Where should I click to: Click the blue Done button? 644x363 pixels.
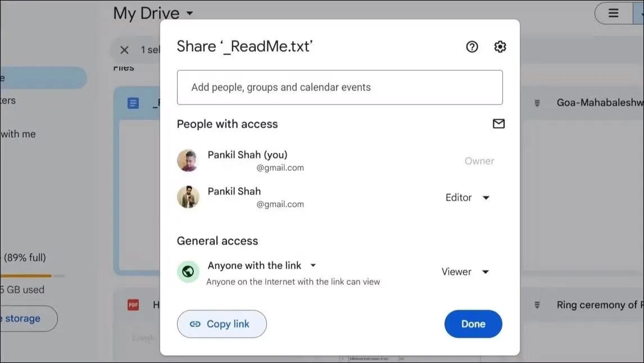(x=473, y=324)
